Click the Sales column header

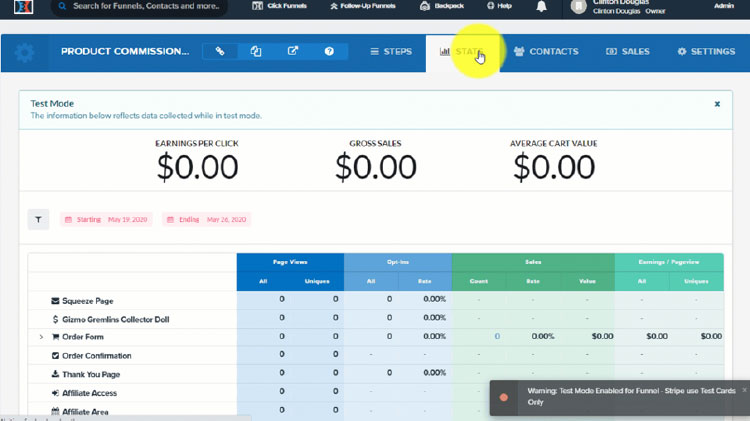pyautogui.click(x=533, y=262)
